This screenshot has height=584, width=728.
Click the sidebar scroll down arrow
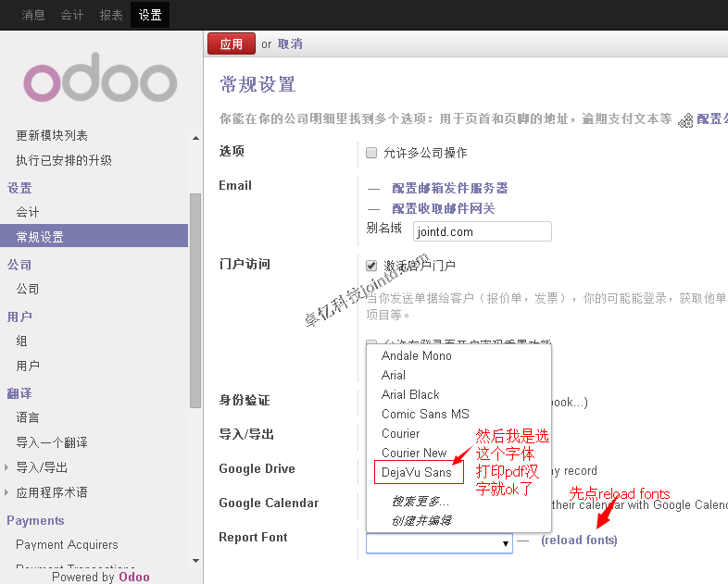pos(195,560)
